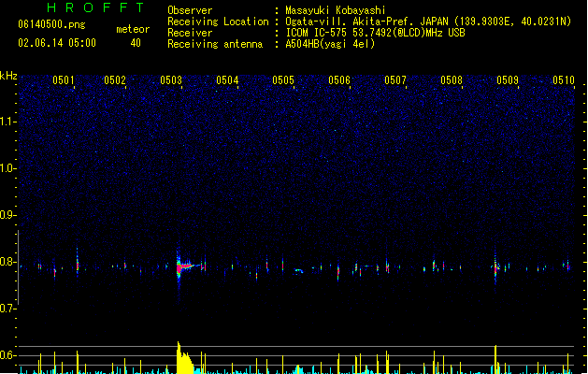Image resolution: width=588 pixels, height=374 pixels.
Task: Click the HROFFT title text
Action: point(95,7)
